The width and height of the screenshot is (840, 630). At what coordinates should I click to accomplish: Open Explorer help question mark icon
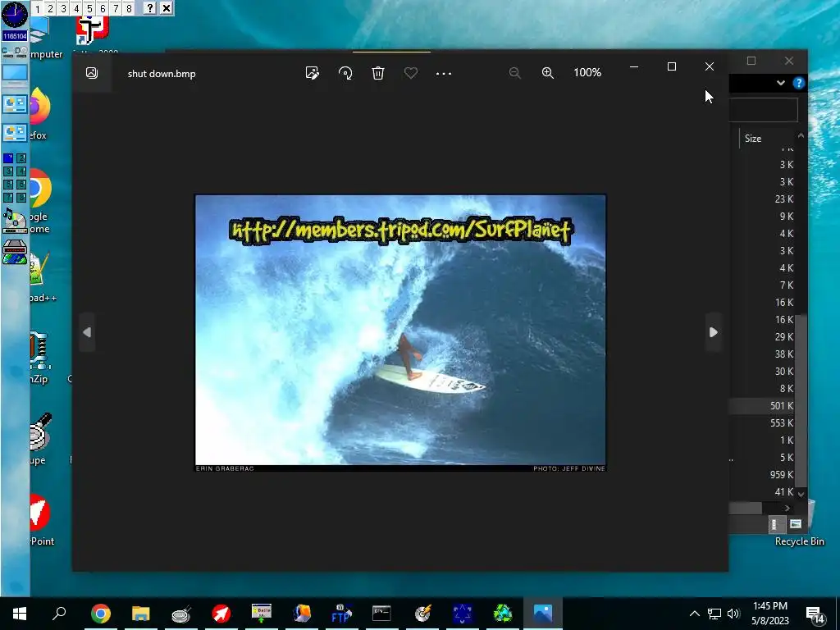tap(799, 83)
